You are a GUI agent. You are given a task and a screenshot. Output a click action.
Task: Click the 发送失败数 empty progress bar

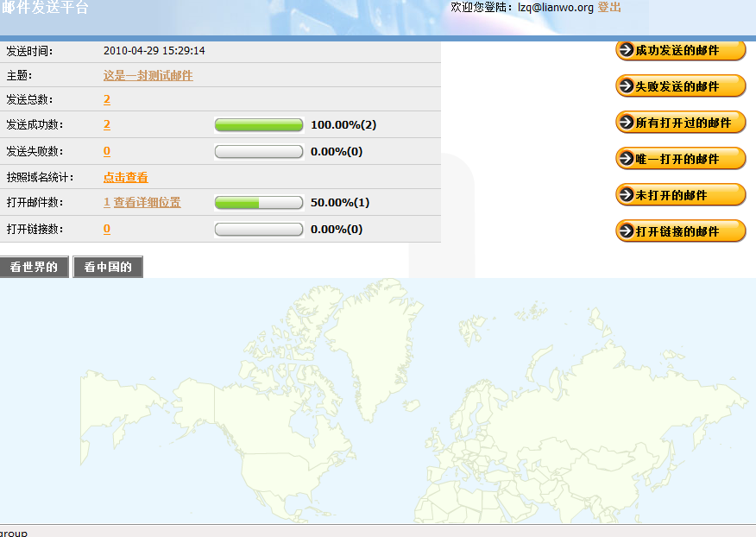tap(259, 151)
